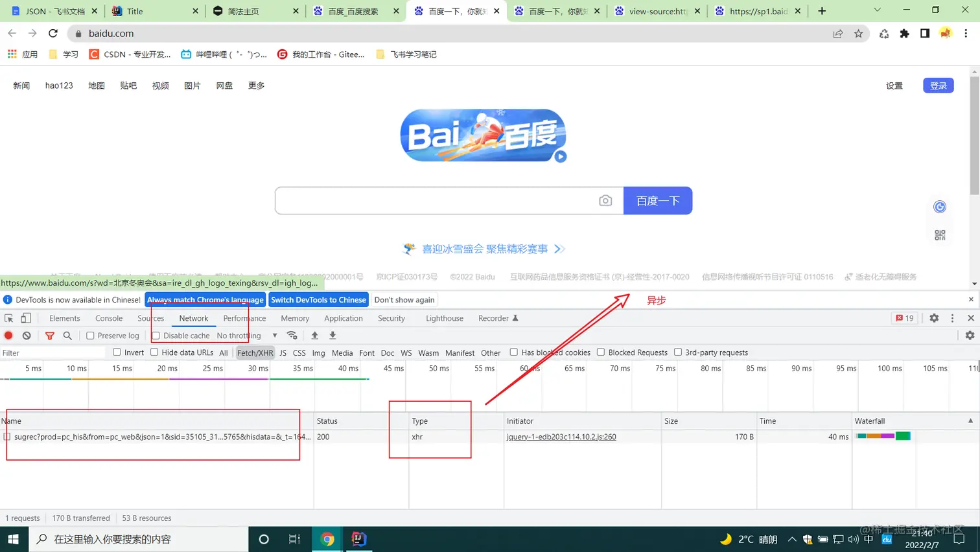Sort by the Waterfall column arrow
Screen dimensions: 980x552
tap(970, 420)
